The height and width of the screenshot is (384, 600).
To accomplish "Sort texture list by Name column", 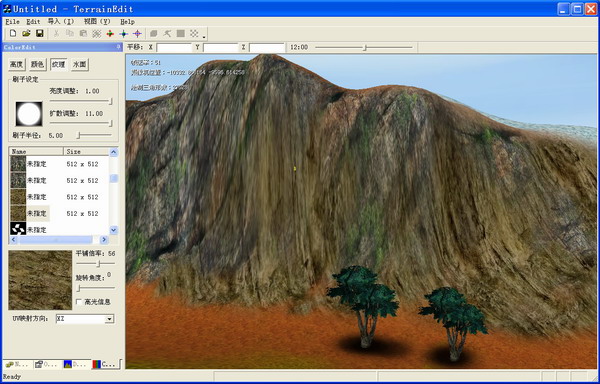I will click(x=36, y=151).
